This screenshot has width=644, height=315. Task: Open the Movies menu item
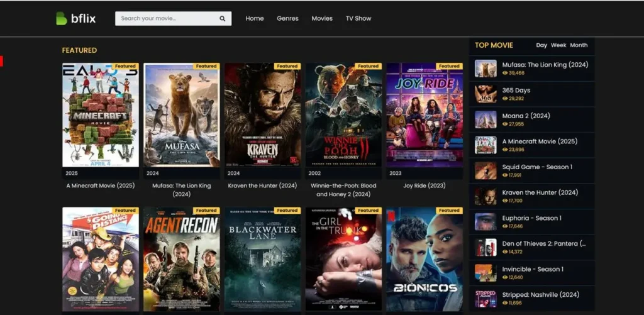[322, 18]
